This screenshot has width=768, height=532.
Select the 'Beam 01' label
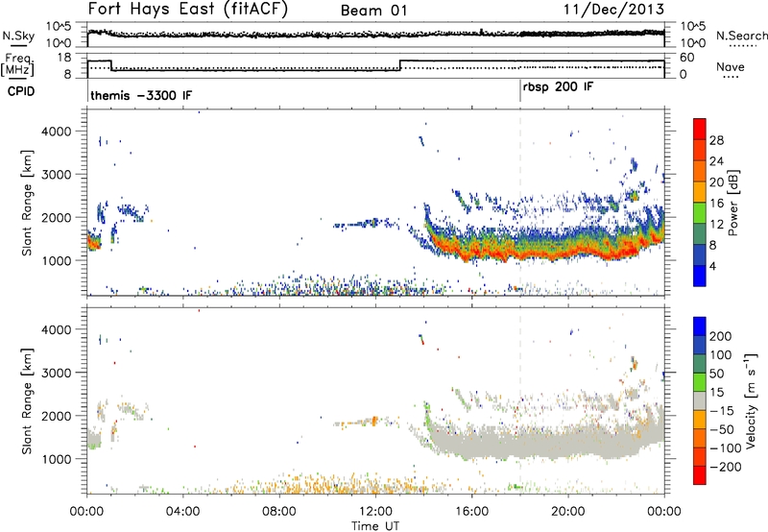[x=373, y=11]
